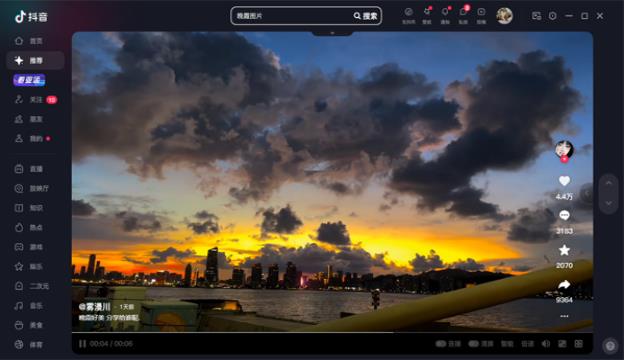This screenshot has width=625, height=360.
Task: Mute the video with the speaker icon
Action: (546, 344)
